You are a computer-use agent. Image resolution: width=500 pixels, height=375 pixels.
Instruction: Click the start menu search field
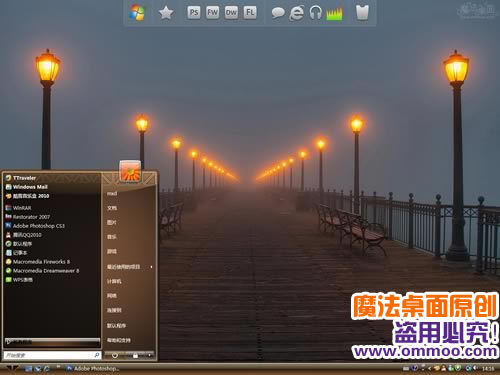pos(52,355)
